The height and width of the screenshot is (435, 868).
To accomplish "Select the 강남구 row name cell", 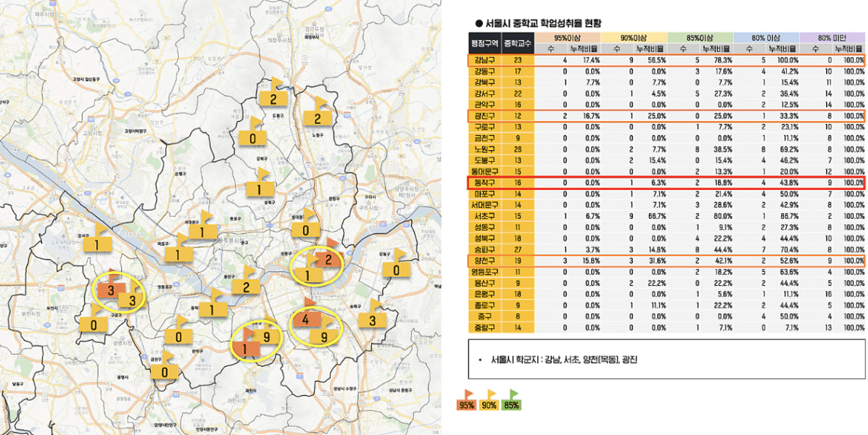I will point(484,60).
